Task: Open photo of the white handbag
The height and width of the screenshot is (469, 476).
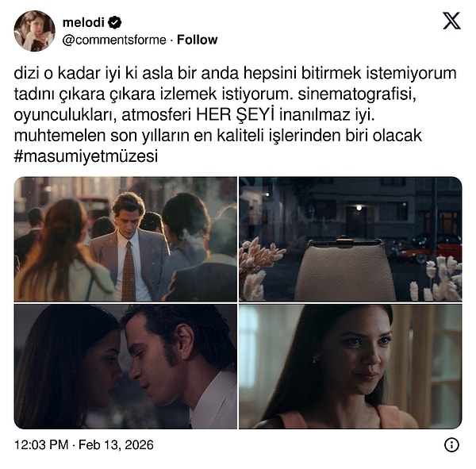Action: pyautogui.click(x=351, y=239)
